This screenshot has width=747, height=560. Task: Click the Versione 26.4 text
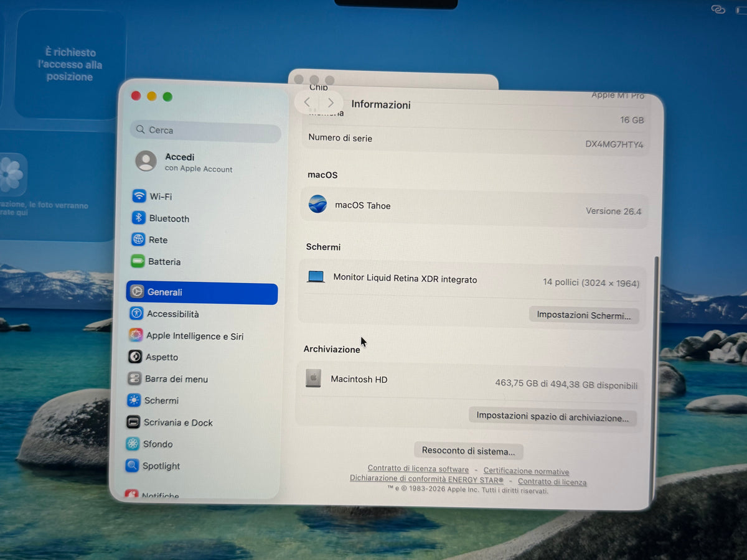tap(613, 211)
